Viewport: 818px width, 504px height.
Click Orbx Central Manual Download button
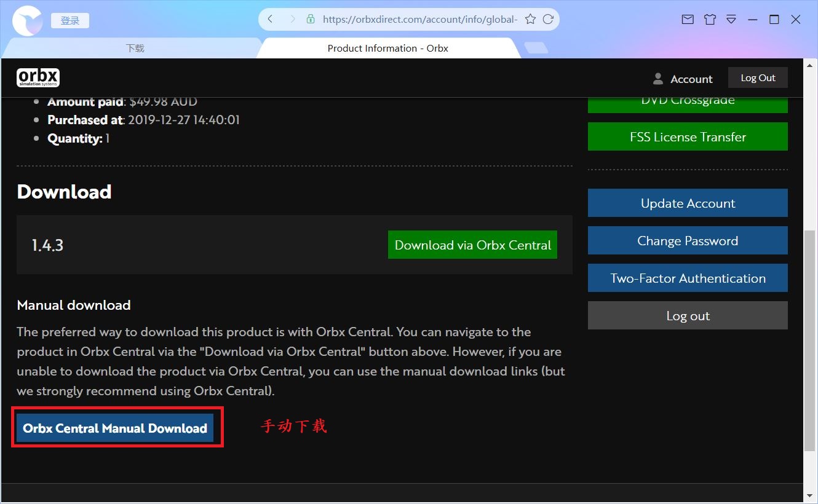click(x=115, y=428)
